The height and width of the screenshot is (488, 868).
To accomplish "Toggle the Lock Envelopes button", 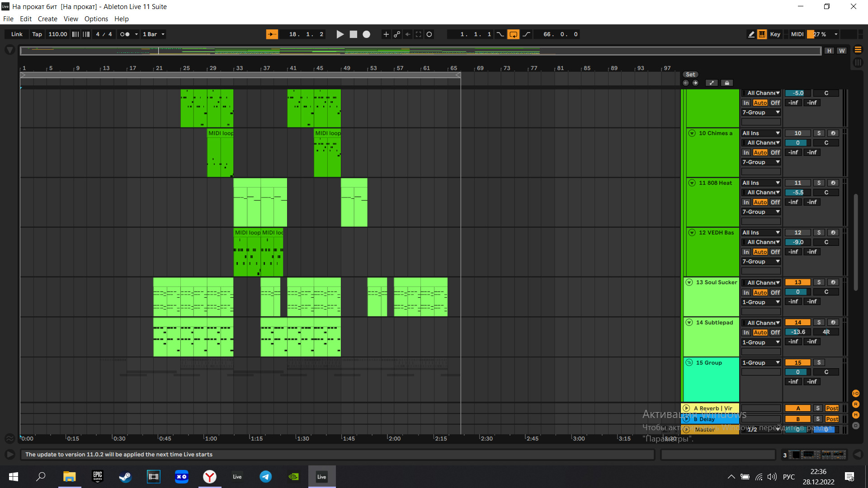I will (726, 83).
